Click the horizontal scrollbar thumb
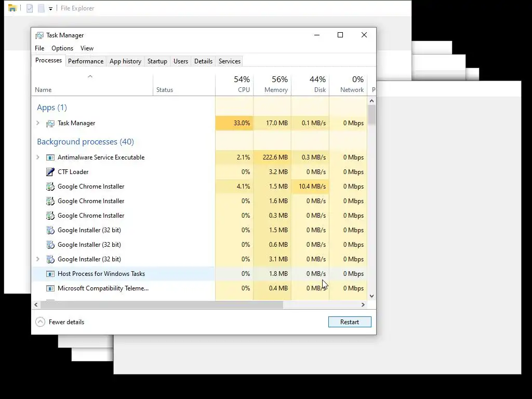 tap(162, 304)
